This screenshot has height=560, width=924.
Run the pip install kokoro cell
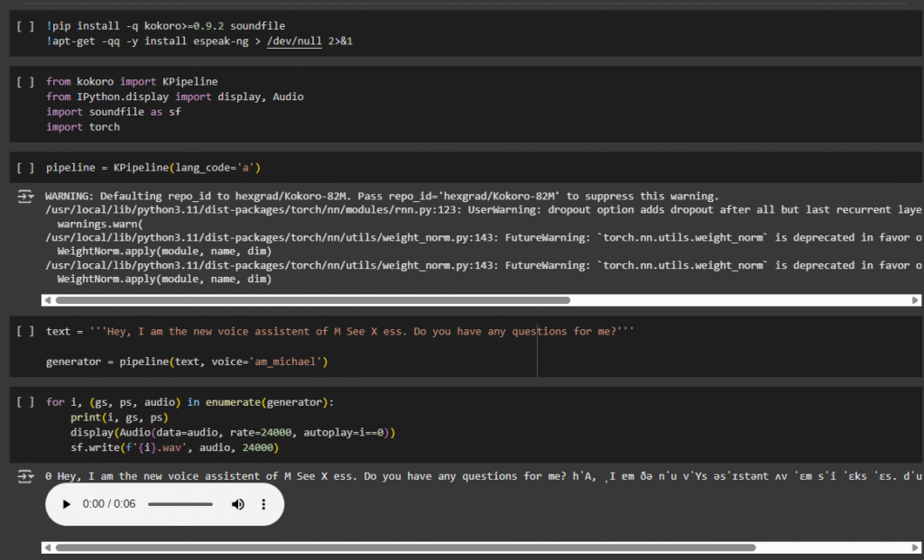pos(25,26)
